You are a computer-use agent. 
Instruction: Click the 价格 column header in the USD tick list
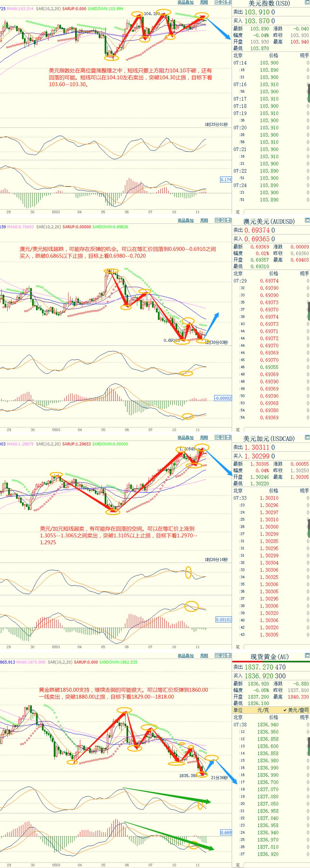click(x=274, y=56)
